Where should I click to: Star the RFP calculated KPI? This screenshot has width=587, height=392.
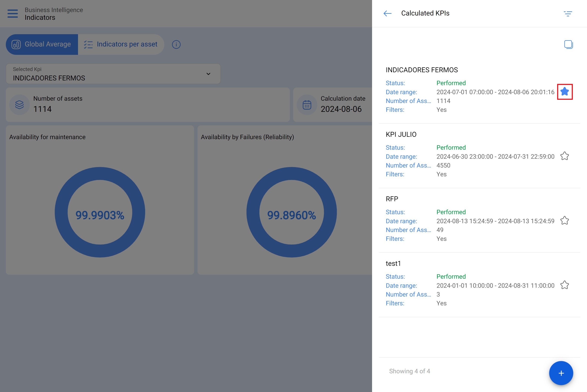tap(564, 221)
